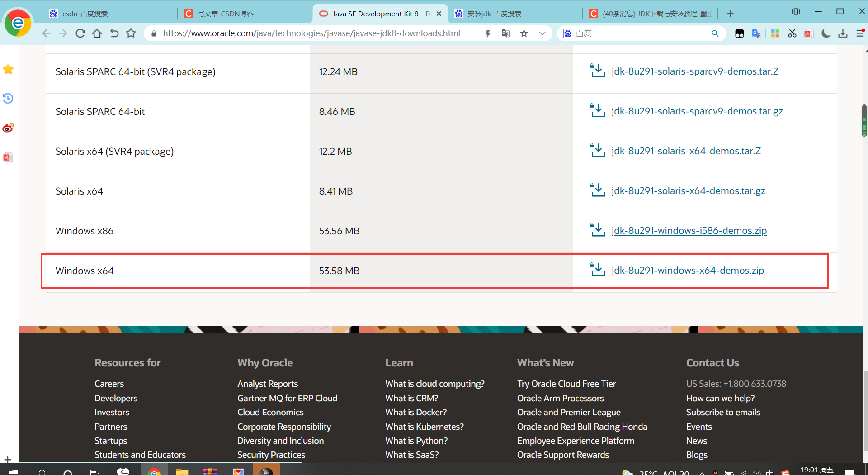868x475 pixels.
Task: Open favorites star in left sidebar
Action: 8,69
